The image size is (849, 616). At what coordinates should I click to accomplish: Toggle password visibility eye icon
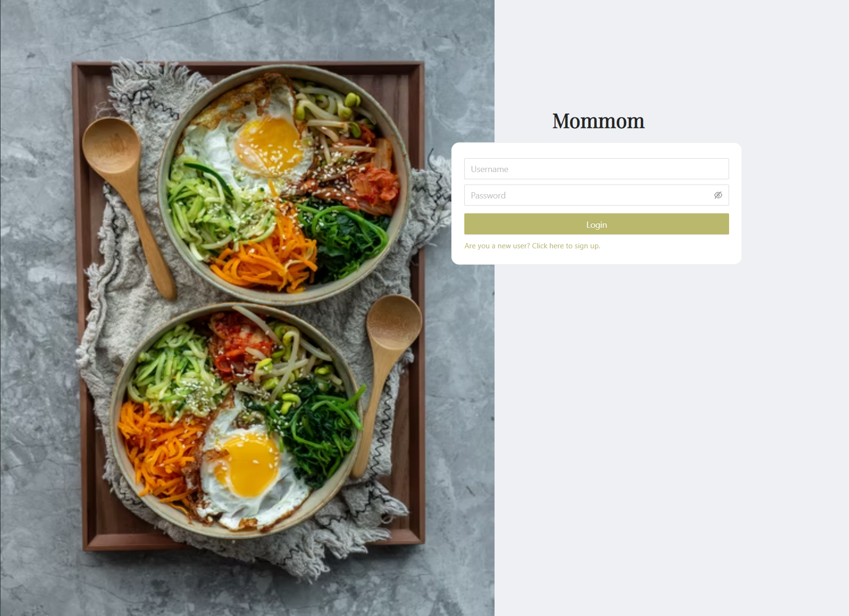(x=718, y=195)
